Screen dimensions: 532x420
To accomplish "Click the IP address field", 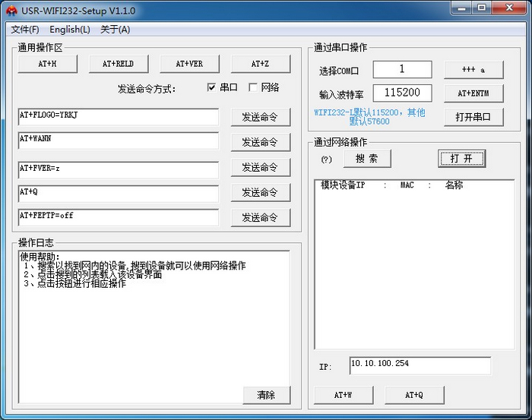I will (x=420, y=366).
